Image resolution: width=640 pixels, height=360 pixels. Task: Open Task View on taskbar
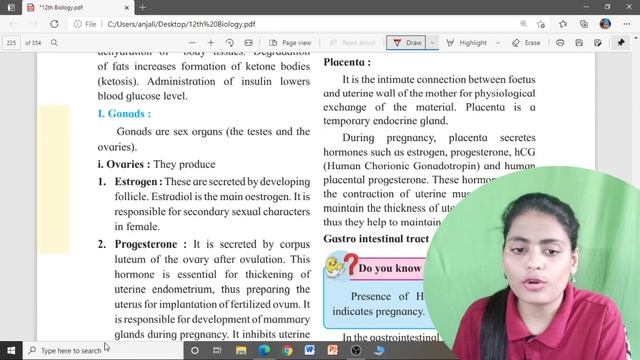pos(217,350)
